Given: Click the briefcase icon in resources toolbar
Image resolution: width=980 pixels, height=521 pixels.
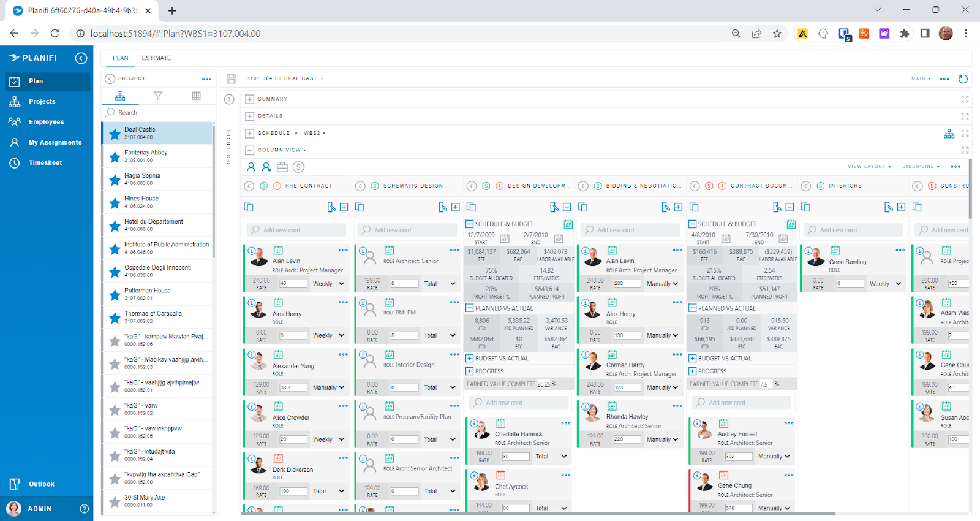Looking at the screenshot, I should (282, 167).
